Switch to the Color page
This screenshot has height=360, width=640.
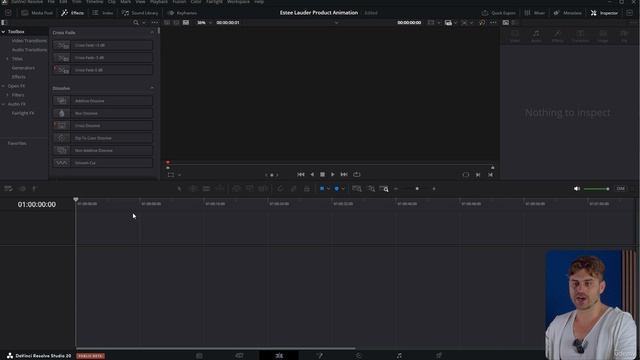click(x=359, y=356)
